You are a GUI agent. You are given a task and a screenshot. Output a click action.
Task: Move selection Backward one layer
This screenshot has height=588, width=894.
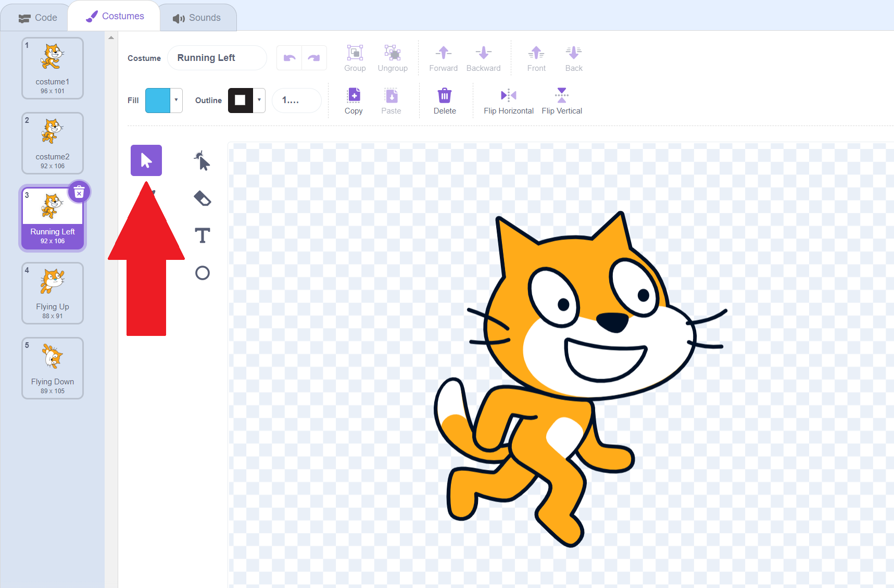[x=483, y=58]
